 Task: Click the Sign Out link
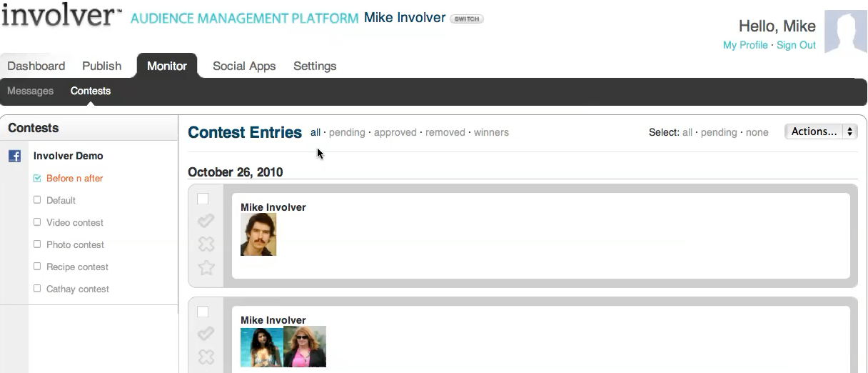point(796,45)
